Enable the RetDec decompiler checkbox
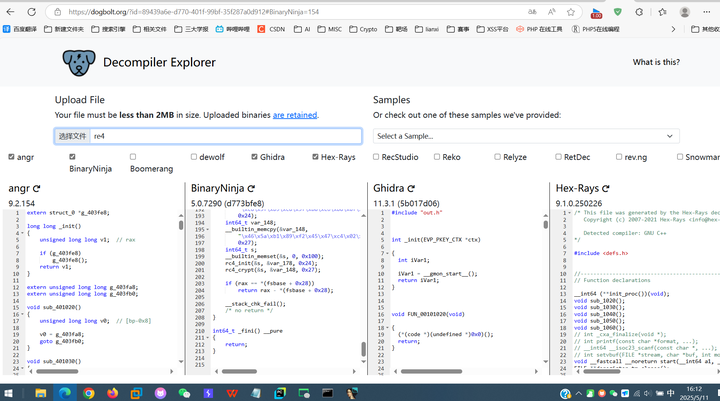The height and width of the screenshot is (401, 720). point(558,157)
